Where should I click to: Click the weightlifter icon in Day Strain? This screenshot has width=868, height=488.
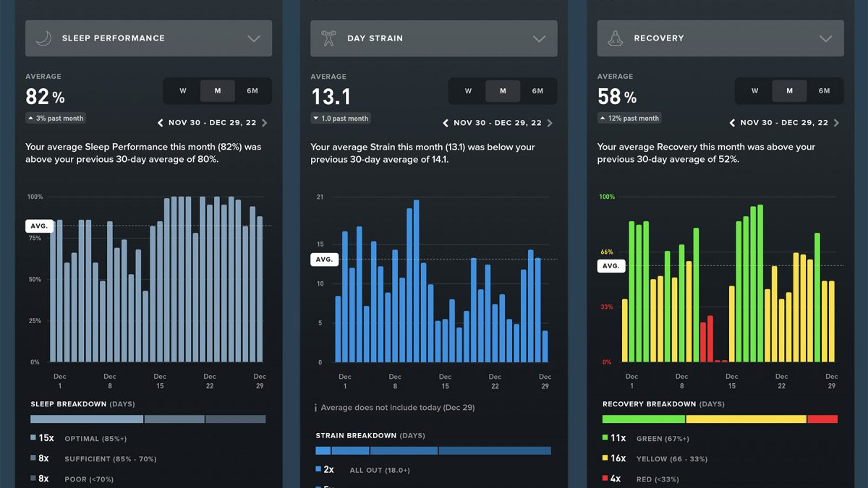(x=329, y=38)
